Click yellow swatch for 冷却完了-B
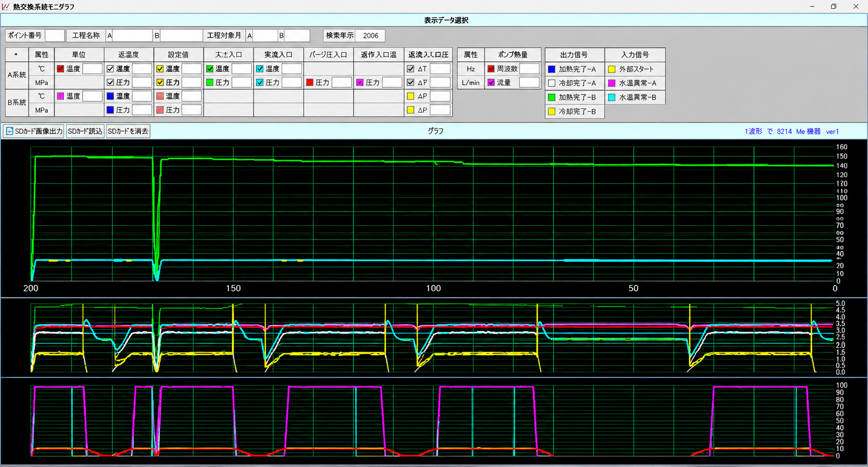 [552, 111]
